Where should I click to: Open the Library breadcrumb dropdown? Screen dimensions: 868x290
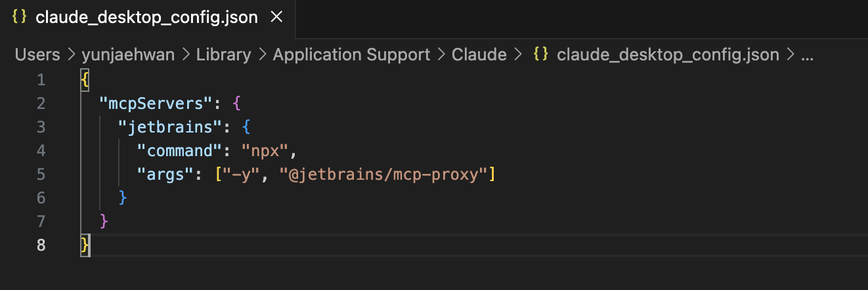tap(223, 54)
